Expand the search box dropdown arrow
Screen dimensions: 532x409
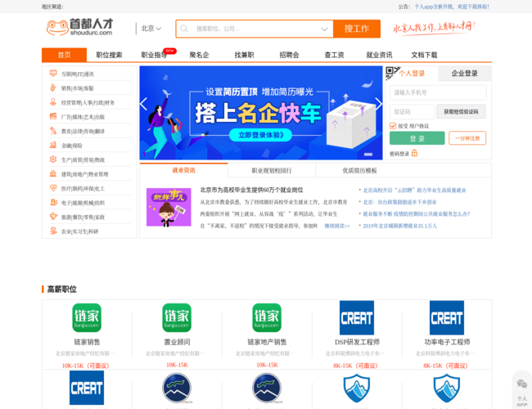[x=324, y=29]
